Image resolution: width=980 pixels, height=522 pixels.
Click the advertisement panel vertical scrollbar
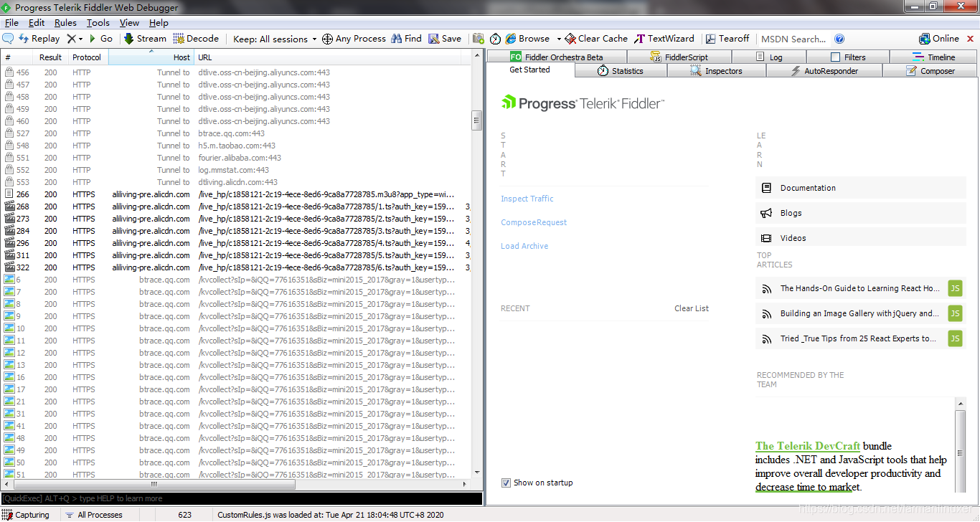coord(960,451)
